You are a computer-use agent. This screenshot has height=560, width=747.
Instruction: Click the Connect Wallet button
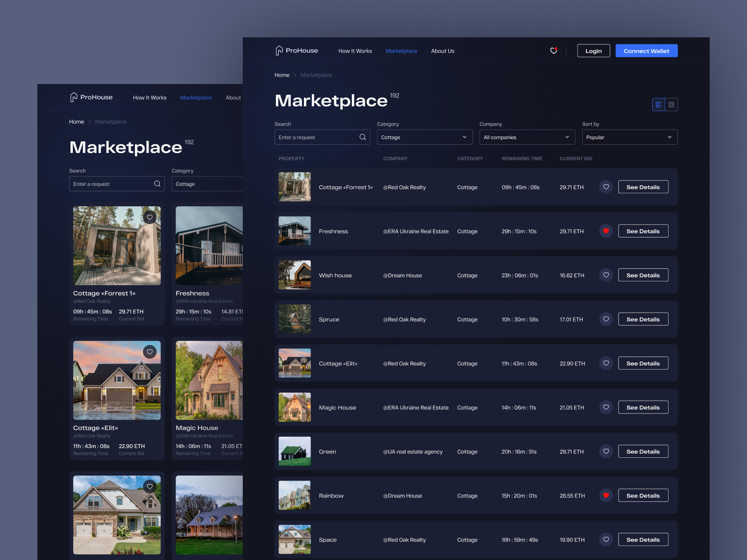(646, 50)
